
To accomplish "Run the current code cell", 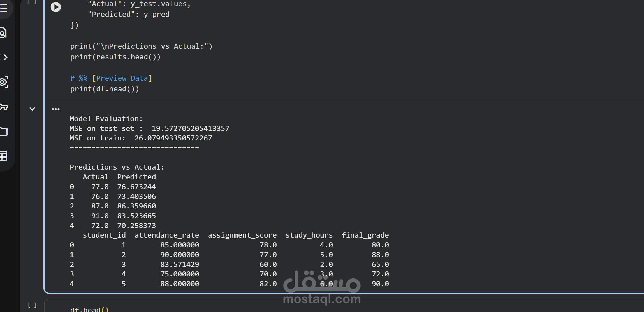I will coord(55,7).
